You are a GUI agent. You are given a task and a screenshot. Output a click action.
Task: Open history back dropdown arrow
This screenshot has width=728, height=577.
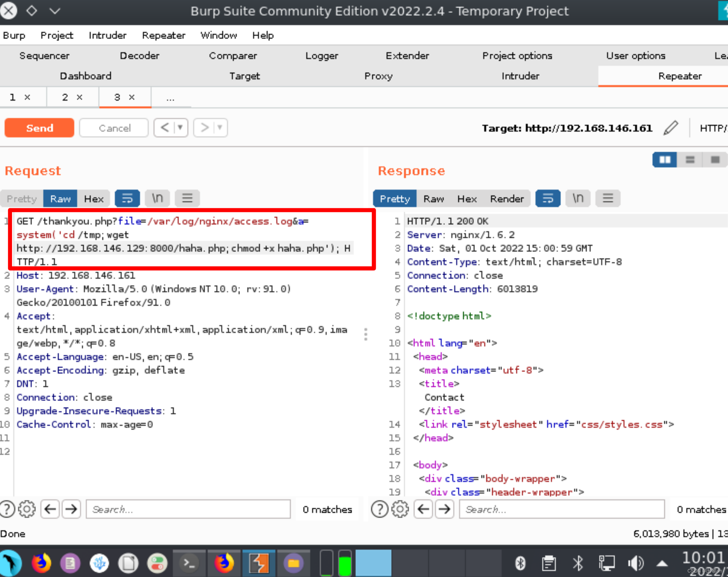[x=181, y=128]
